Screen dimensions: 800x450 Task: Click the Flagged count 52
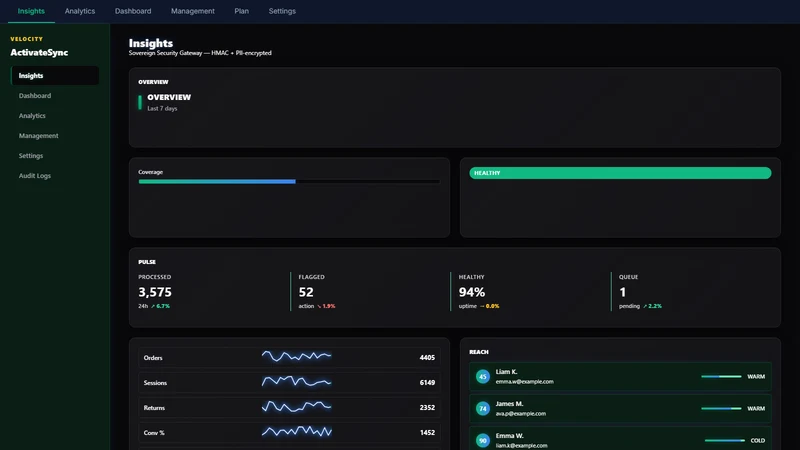point(306,292)
